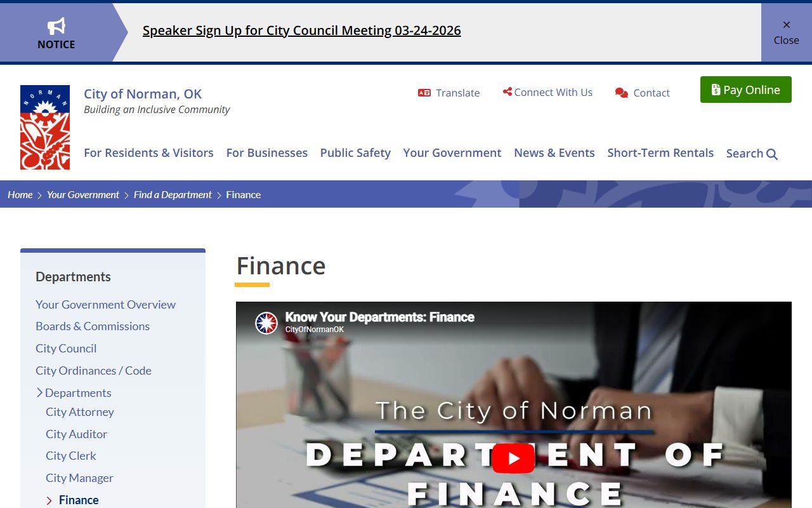Open the Connect With Us link text

pos(553,92)
